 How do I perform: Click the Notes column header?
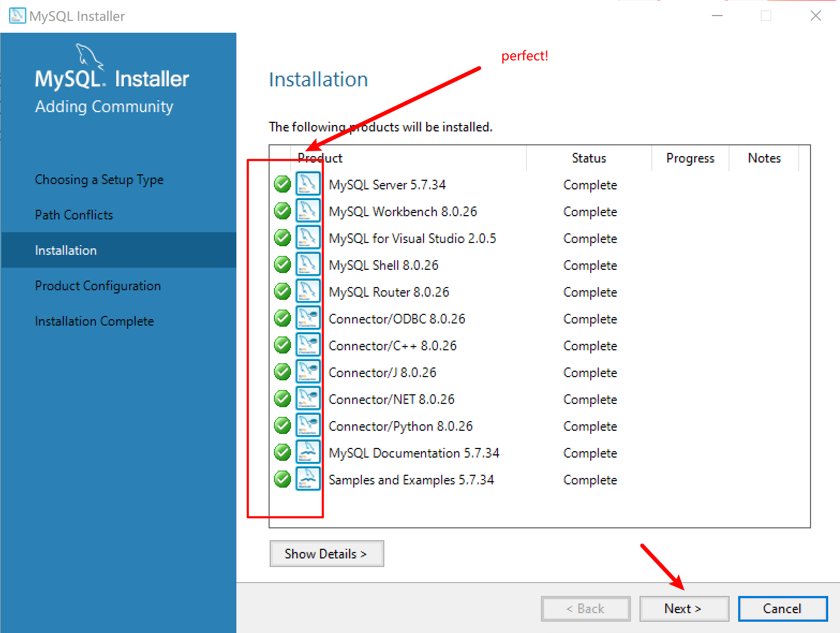(x=764, y=158)
